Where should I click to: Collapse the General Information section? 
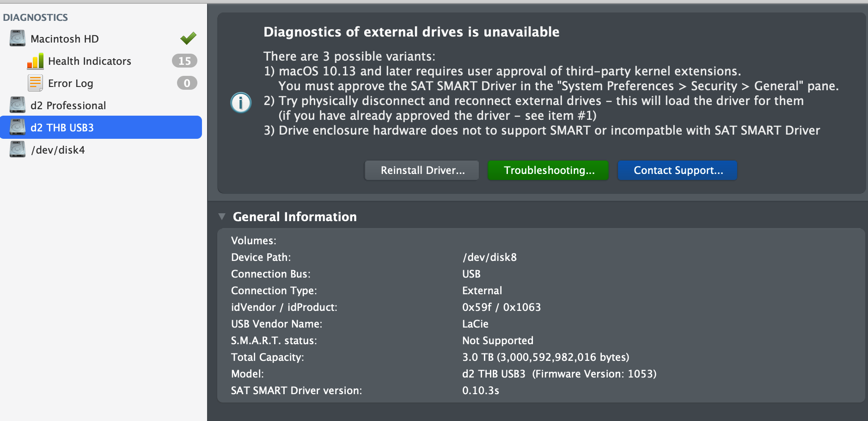[222, 217]
